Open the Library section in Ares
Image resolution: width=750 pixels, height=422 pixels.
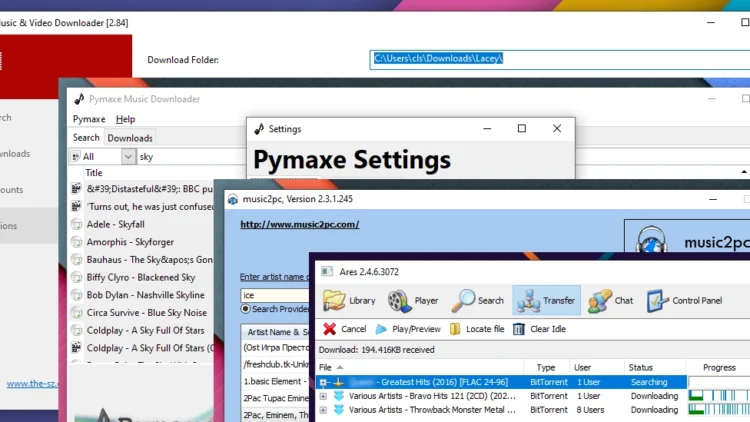[x=349, y=300]
